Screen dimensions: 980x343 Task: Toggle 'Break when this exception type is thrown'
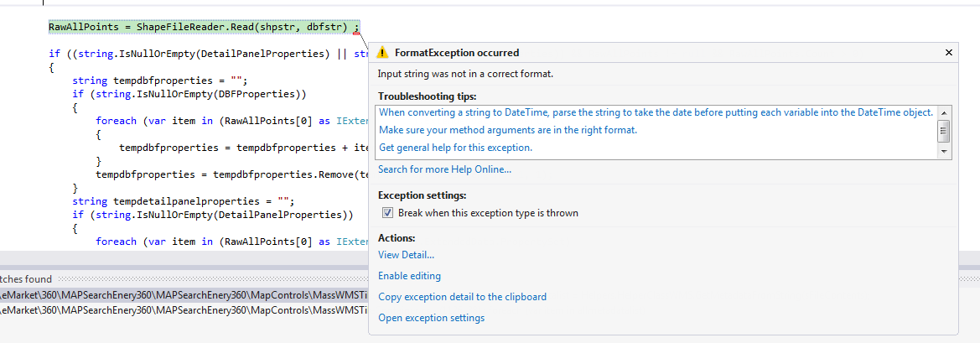(x=387, y=213)
